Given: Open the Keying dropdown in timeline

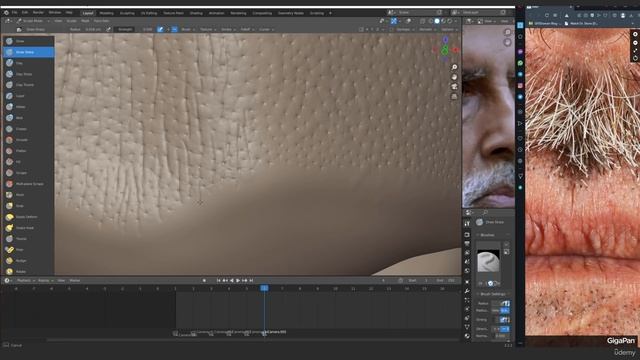Looking at the screenshot, I should [45, 280].
